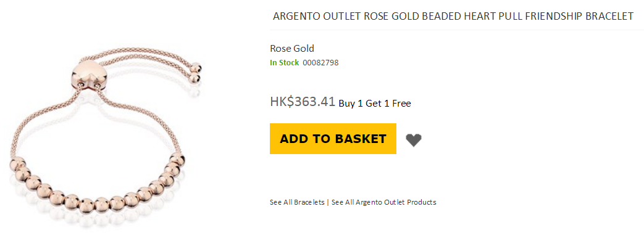Open the See All Bracelets link

coord(297,202)
